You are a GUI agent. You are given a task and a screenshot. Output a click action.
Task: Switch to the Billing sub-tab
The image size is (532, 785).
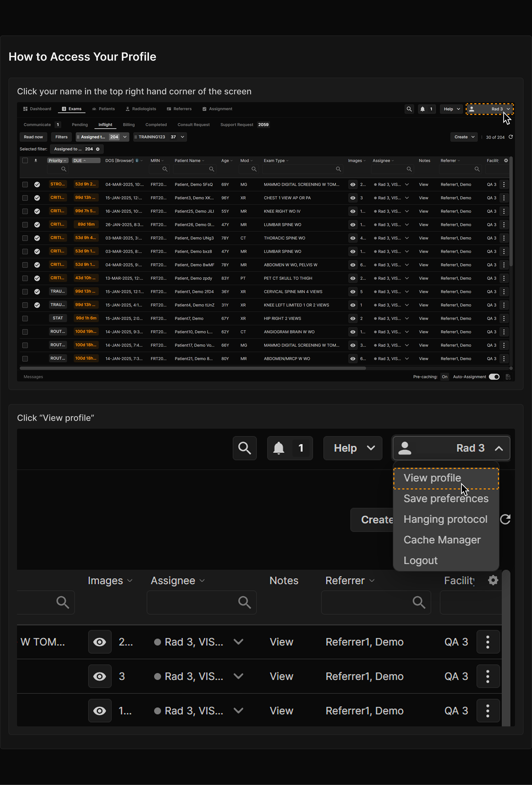tap(129, 125)
